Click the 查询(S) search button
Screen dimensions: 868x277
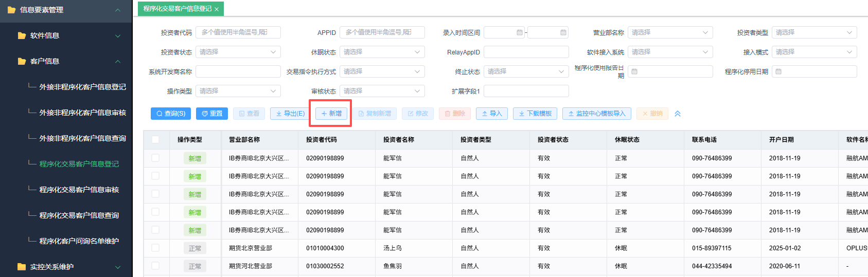pos(171,114)
